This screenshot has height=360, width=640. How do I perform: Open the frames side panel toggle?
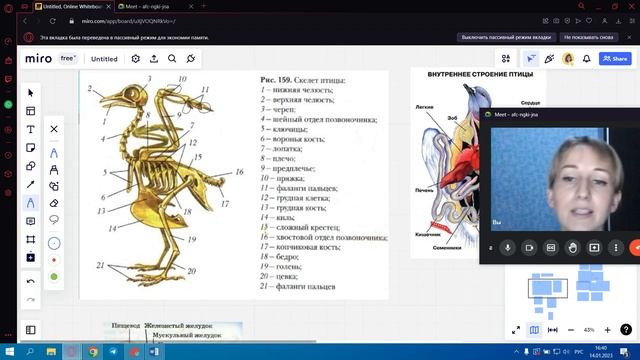pyautogui.click(x=31, y=330)
